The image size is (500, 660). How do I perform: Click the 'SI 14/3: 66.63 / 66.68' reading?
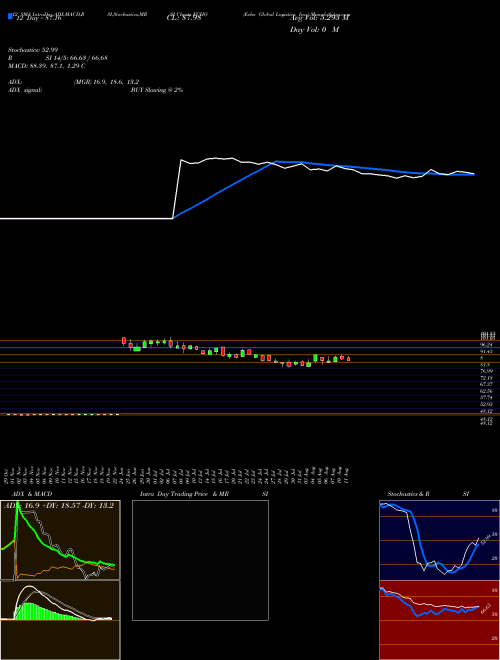click(77, 58)
